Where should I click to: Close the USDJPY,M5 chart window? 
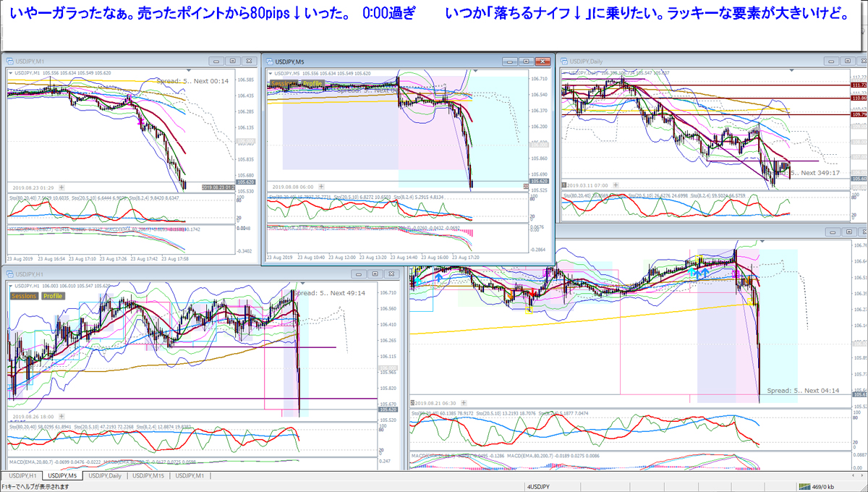pos(542,61)
